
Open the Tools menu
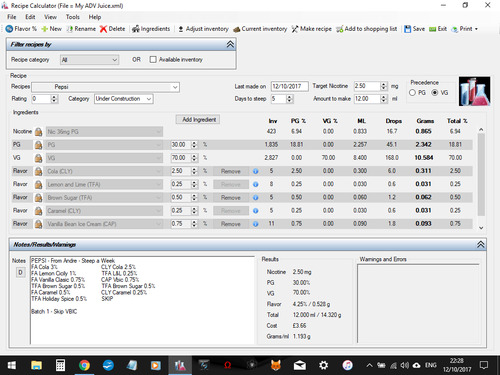(x=72, y=17)
